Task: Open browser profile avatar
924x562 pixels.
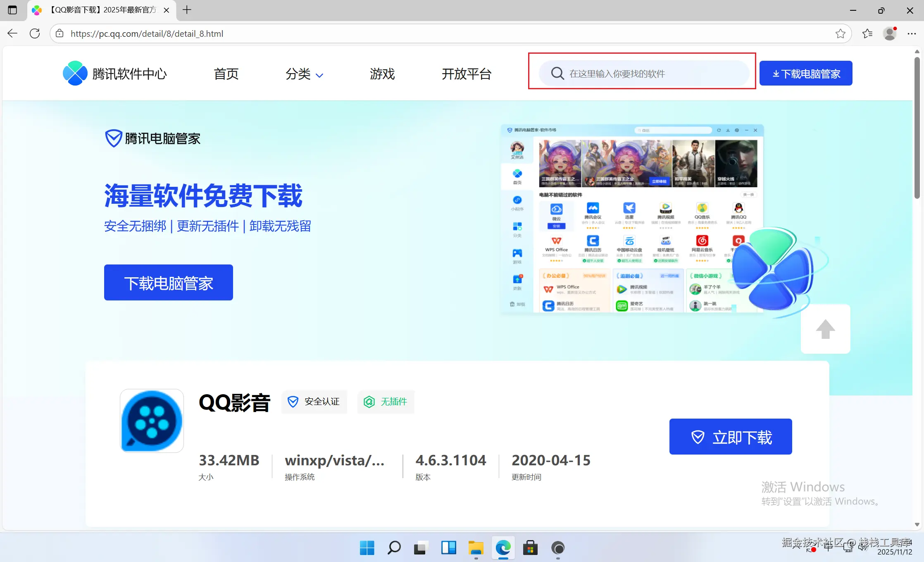Action: click(x=889, y=33)
